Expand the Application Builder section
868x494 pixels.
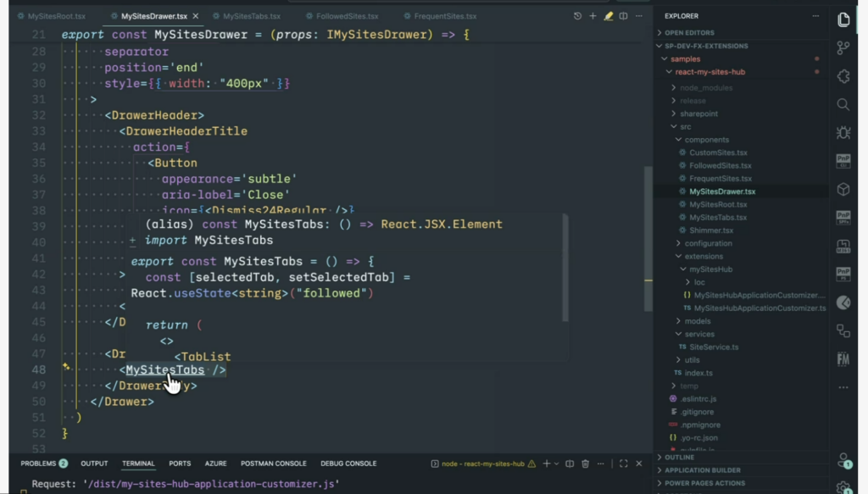click(703, 470)
